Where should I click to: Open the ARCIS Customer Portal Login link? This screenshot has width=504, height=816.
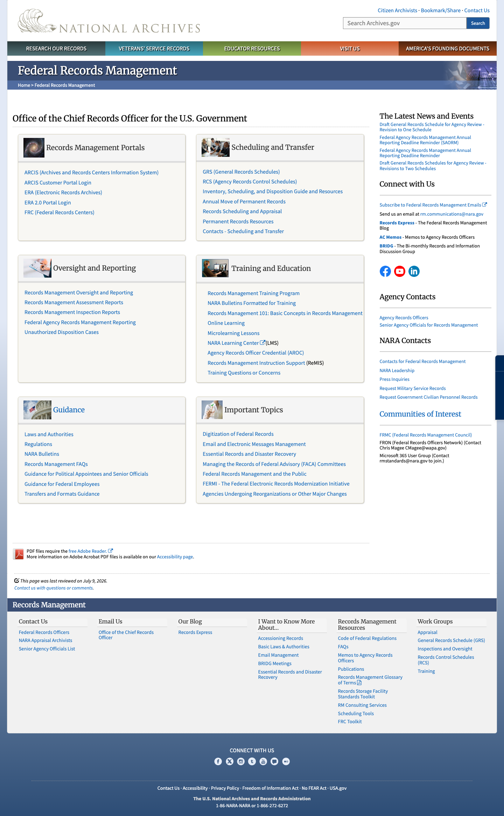tap(58, 183)
